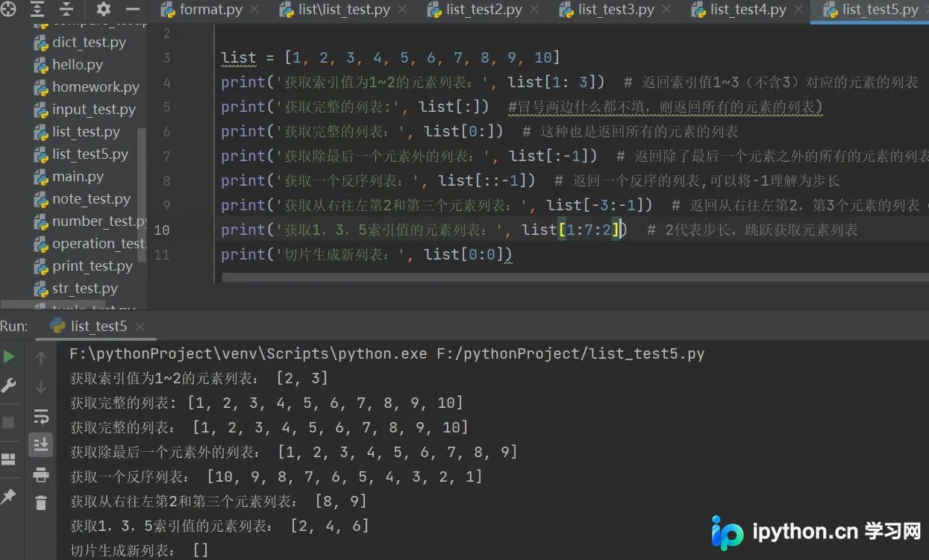Clear console with trash icon
Viewport: 929px width, 560px height.
click(x=41, y=503)
